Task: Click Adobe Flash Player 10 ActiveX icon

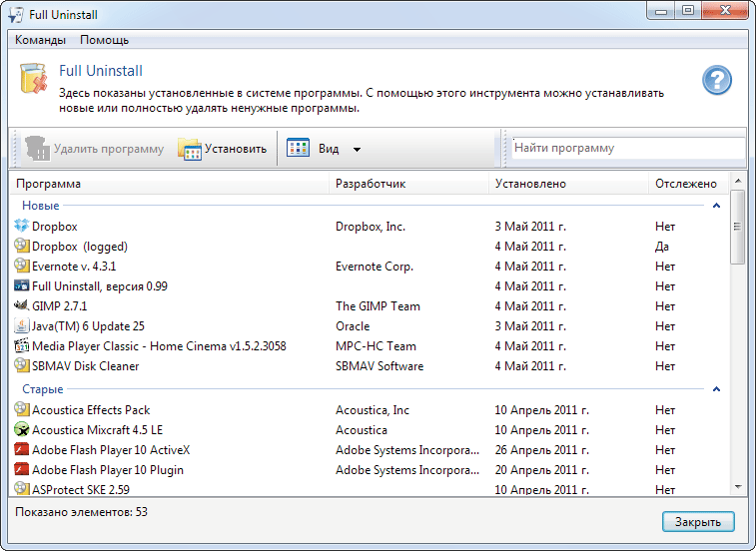Action: click(22, 450)
